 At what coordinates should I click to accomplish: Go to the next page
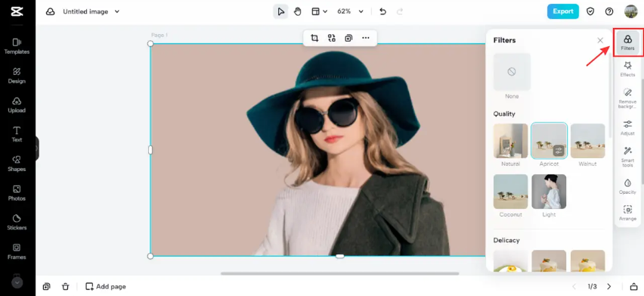click(x=609, y=287)
